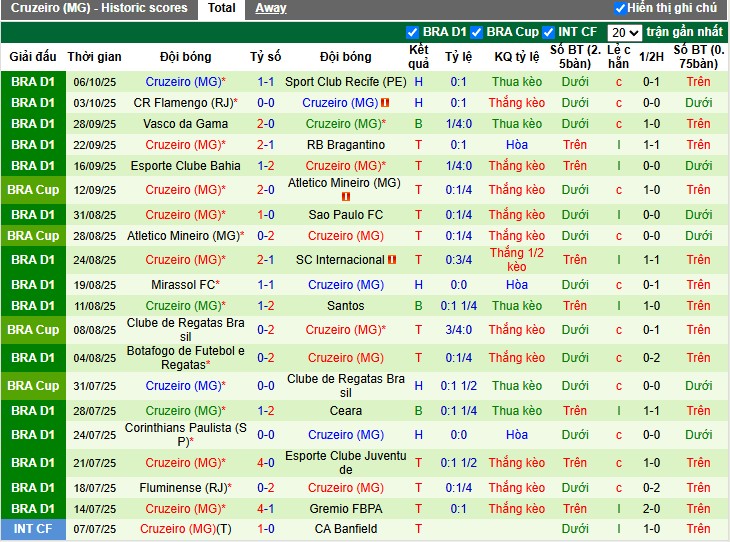Open the 20 recent matches dropdown

click(625, 32)
